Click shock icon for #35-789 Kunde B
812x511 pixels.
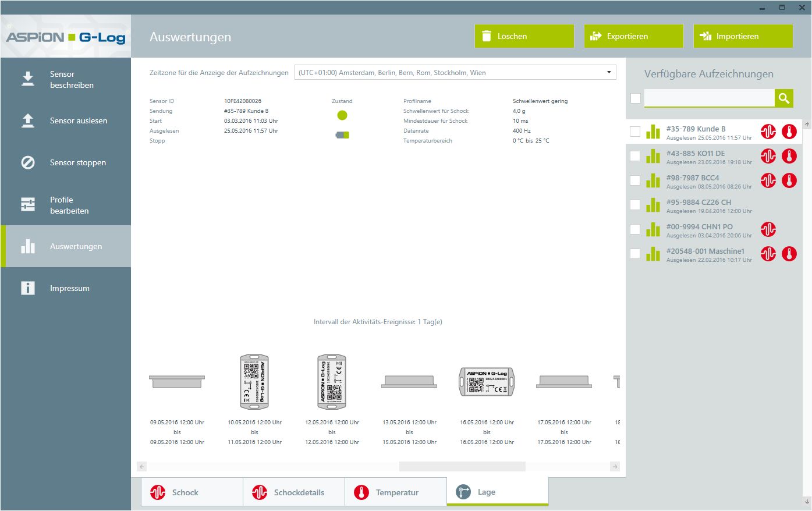coord(768,132)
